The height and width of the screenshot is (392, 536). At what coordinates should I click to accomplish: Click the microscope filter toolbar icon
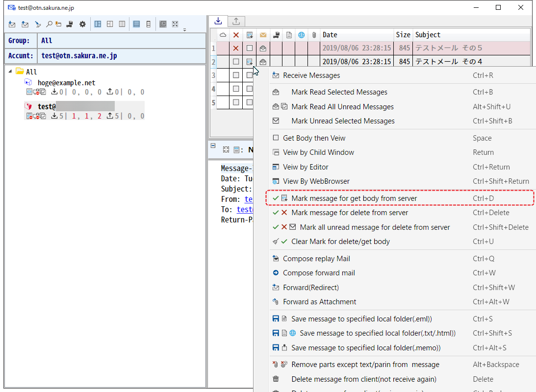38,24
